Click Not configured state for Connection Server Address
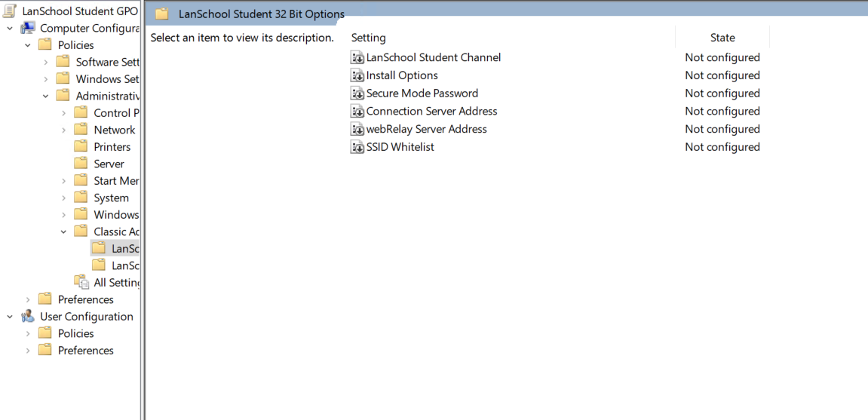 pos(722,112)
